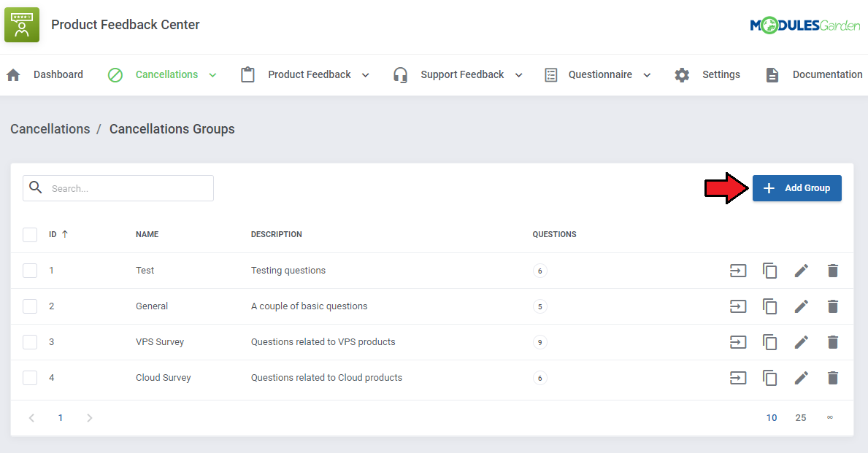Check the Test row checkbox
Image resolution: width=868 pixels, height=453 pixels.
[x=30, y=271]
